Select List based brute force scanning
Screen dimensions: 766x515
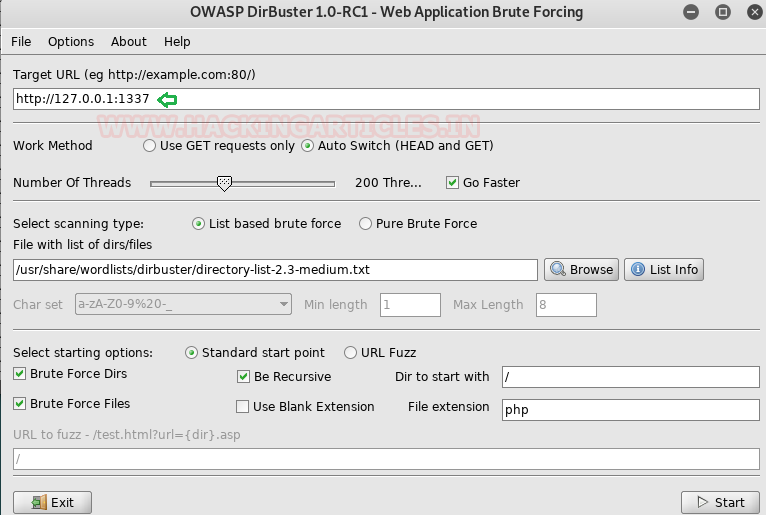198,224
